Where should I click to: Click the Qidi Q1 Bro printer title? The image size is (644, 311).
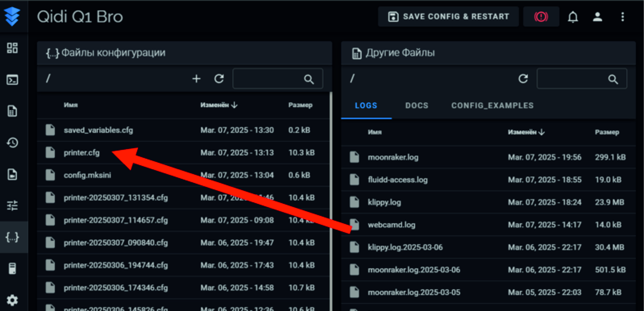tap(80, 17)
